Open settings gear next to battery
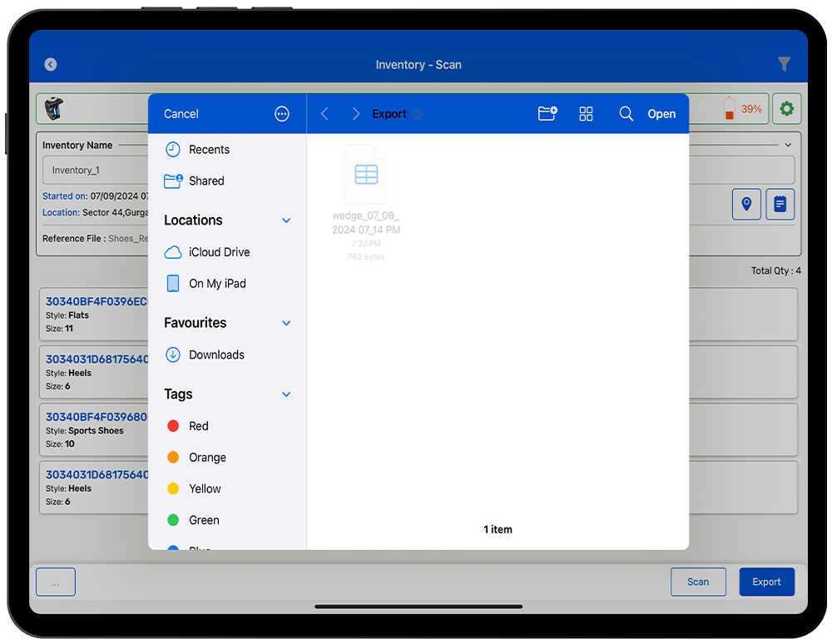832x644 pixels. (786, 109)
